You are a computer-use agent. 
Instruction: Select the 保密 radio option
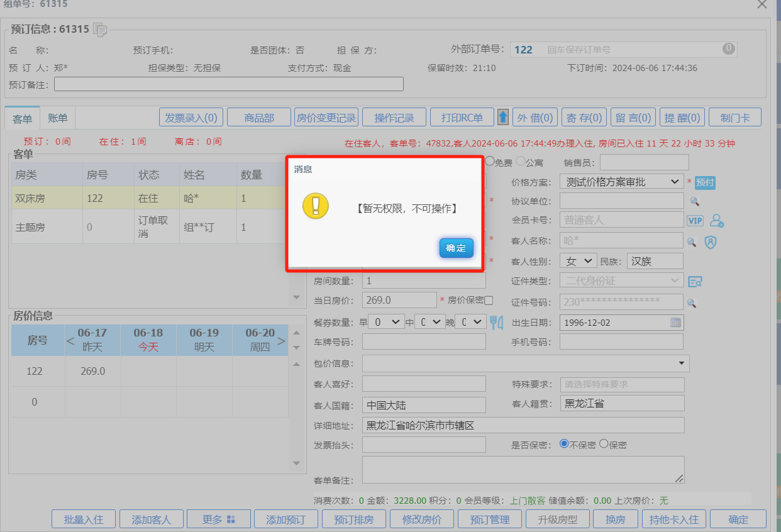tap(604, 444)
